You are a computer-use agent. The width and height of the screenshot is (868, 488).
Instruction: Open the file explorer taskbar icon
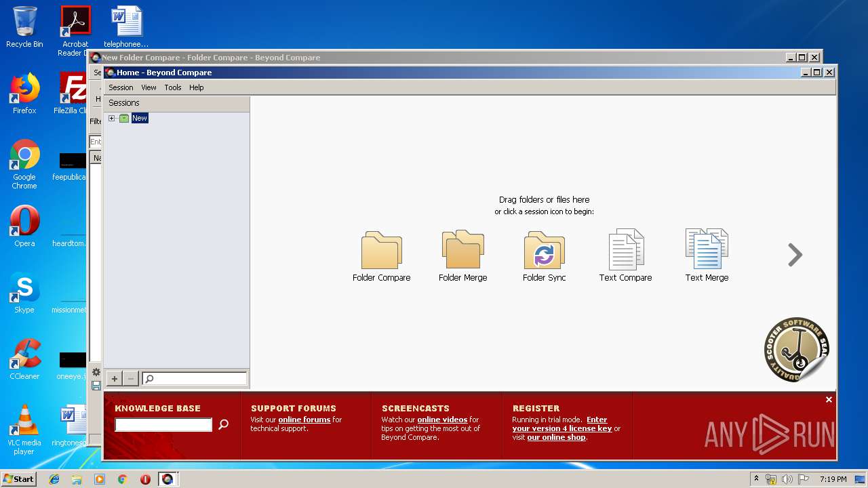[x=77, y=479]
